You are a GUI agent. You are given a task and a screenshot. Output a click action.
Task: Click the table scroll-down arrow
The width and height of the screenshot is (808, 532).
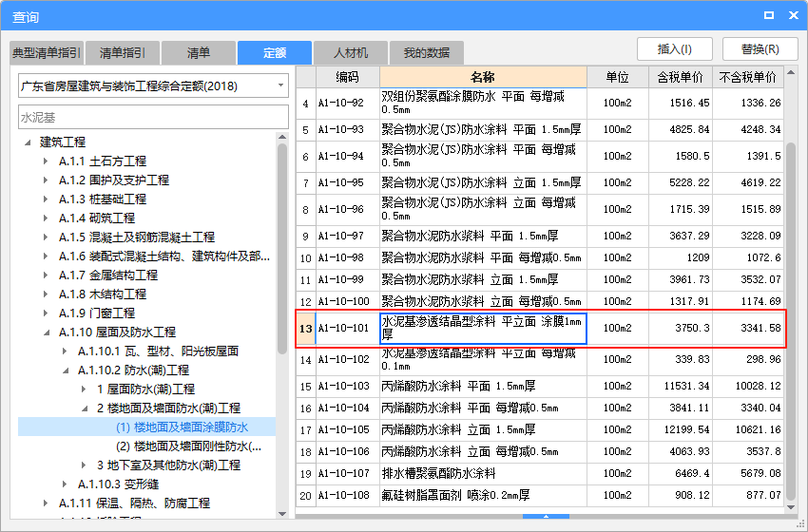coord(791,507)
